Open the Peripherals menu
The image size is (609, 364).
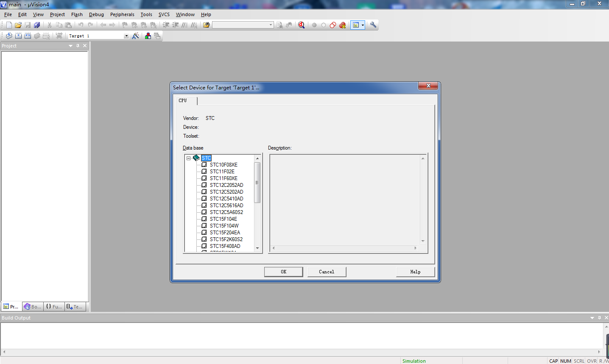pos(122,14)
